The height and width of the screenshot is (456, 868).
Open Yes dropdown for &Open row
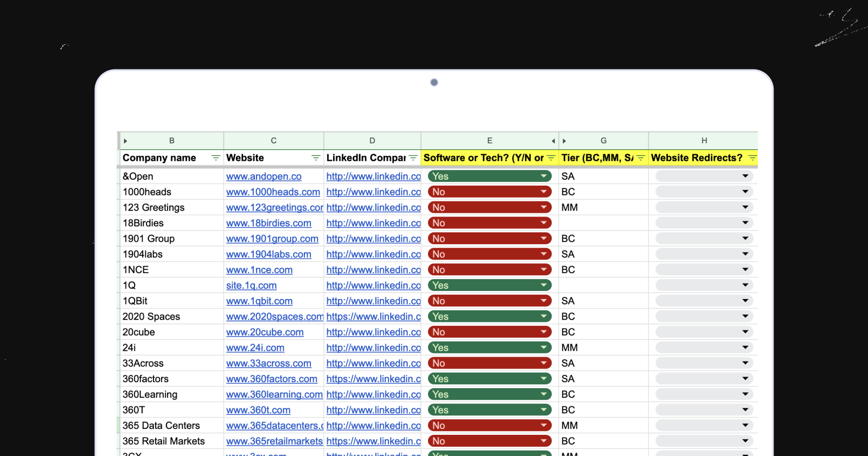[x=489, y=176]
